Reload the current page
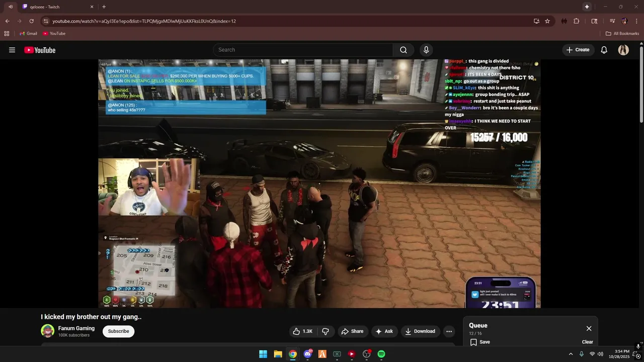The image size is (644, 362). 31,21
